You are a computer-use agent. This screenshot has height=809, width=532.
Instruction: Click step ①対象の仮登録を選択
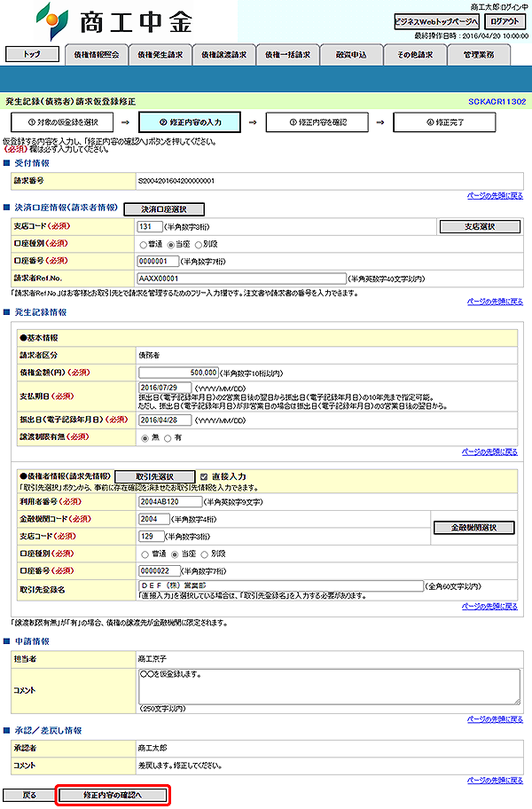point(62,122)
